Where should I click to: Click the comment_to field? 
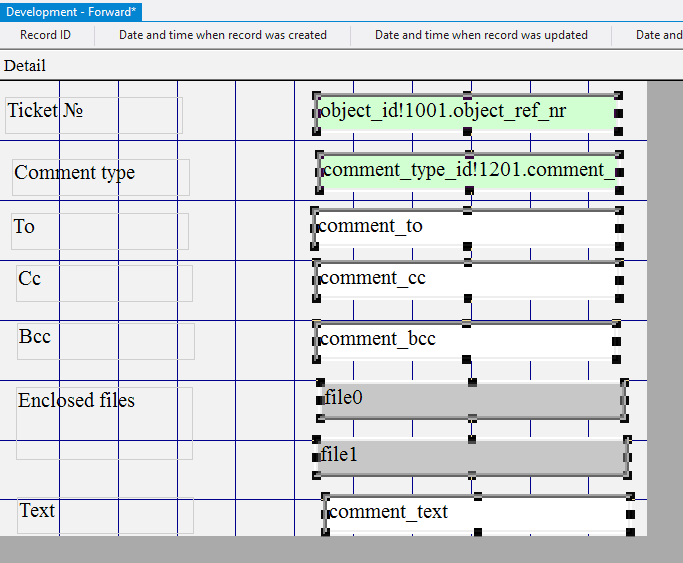click(x=465, y=227)
